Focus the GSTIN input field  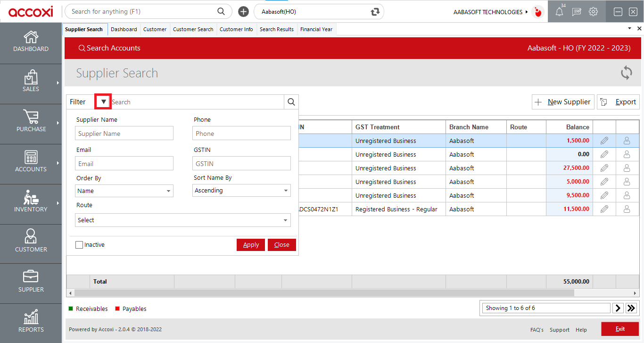pos(241,164)
